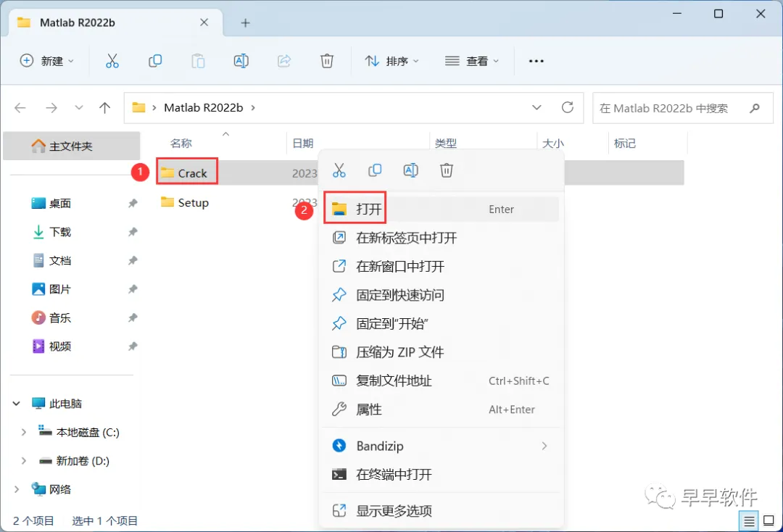Close the Matlab R2022b tab
Viewport: 783px width, 532px height.
[204, 22]
